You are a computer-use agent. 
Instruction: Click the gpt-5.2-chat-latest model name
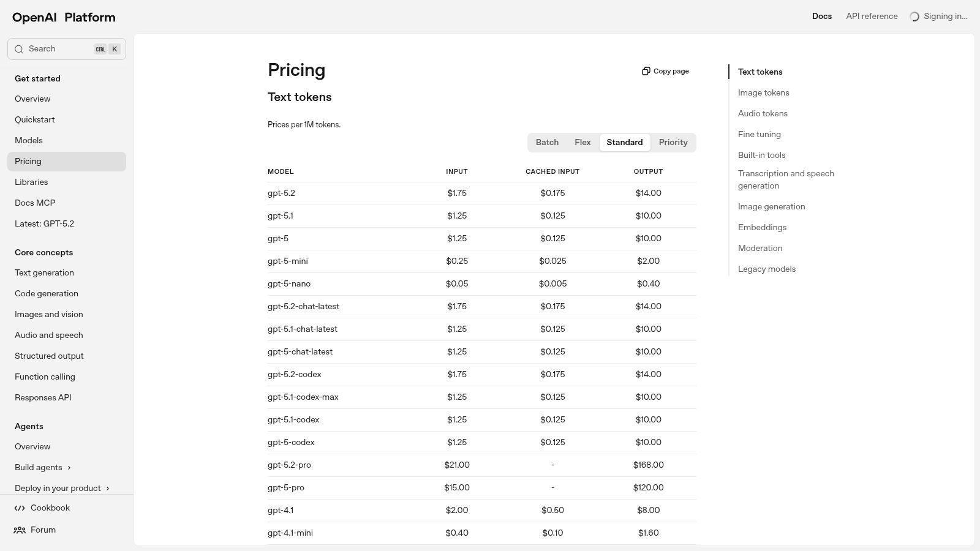303,307
